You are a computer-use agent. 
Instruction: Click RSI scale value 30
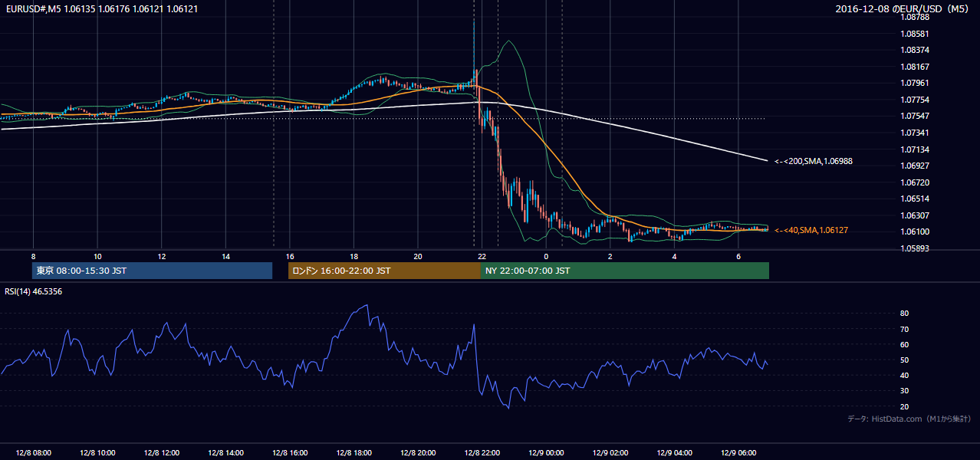click(x=905, y=391)
